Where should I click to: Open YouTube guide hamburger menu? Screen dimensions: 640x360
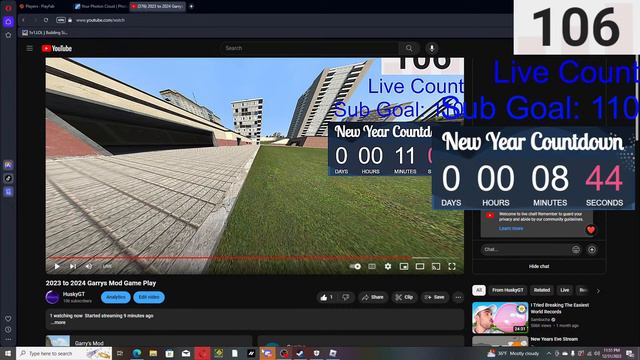[29, 48]
